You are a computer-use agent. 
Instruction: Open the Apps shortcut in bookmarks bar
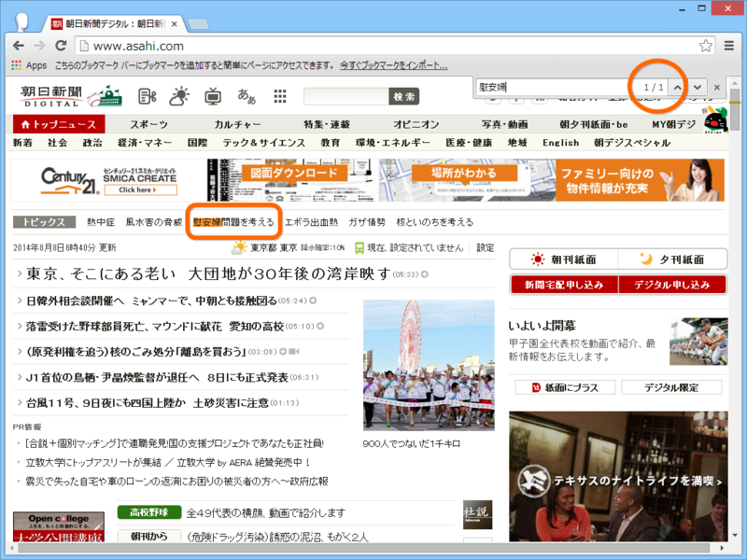[29, 65]
